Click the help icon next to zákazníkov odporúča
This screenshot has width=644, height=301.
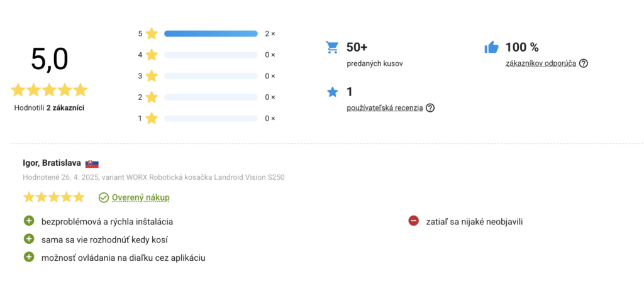[583, 63]
